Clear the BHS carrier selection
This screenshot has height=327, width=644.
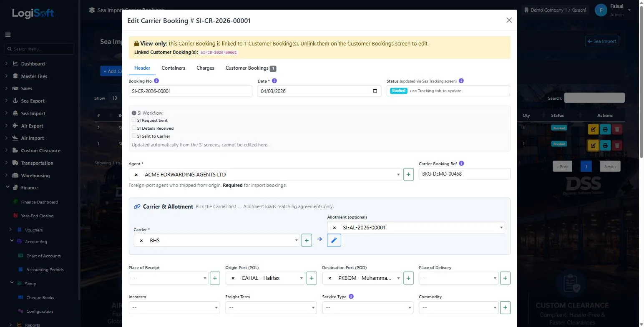coord(141,241)
